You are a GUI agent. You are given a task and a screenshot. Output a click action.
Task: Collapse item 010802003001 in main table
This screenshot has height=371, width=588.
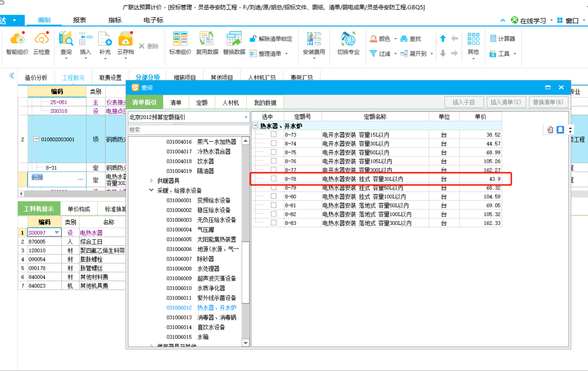coord(36,139)
